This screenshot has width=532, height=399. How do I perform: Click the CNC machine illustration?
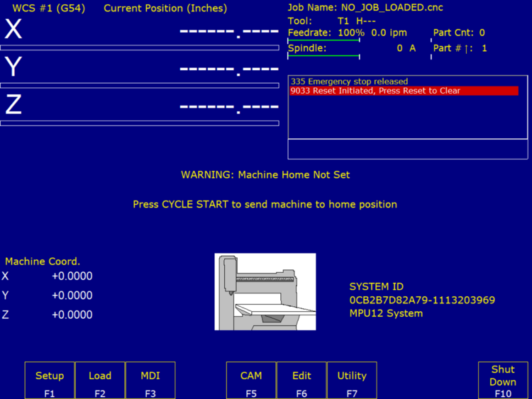(265, 291)
